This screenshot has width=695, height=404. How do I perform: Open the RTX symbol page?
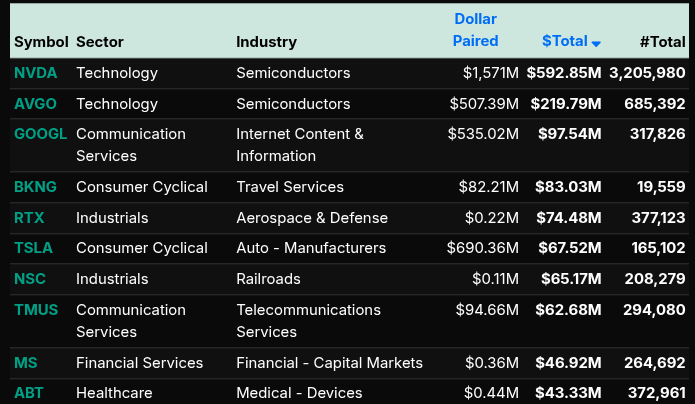click(x=29, y=218)
